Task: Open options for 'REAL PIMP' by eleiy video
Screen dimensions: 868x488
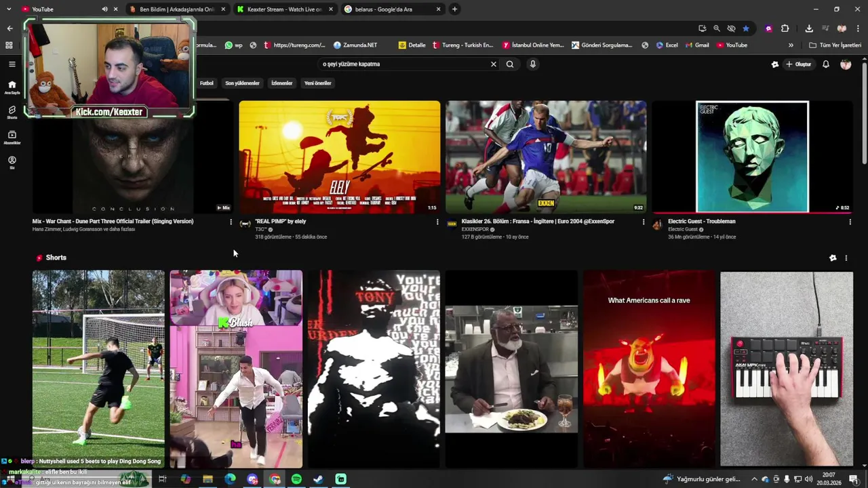Action: (437, 222)
